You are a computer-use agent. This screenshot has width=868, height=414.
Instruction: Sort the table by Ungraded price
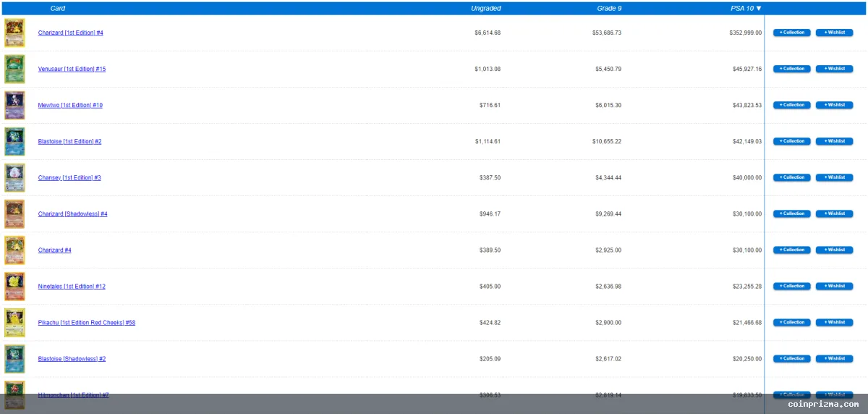pyautogui.click(x=485, y=9)
